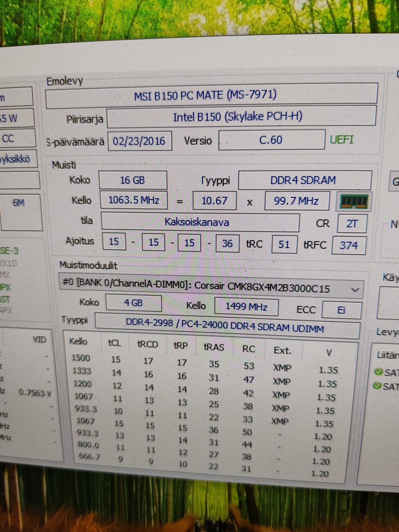Click the green UEFI label
The height and width of the screenshot is (532, 399).
(x=342, y=140)
